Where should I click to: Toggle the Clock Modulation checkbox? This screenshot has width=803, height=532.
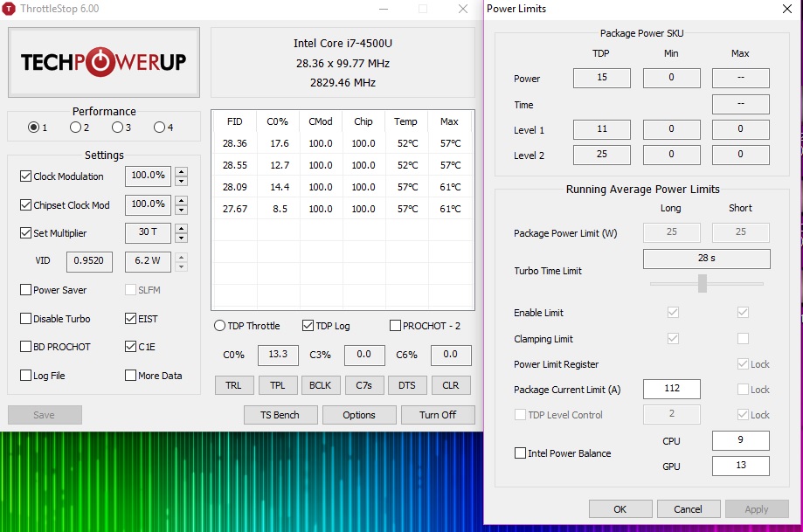pyautogui.click(x=25, y=176)
